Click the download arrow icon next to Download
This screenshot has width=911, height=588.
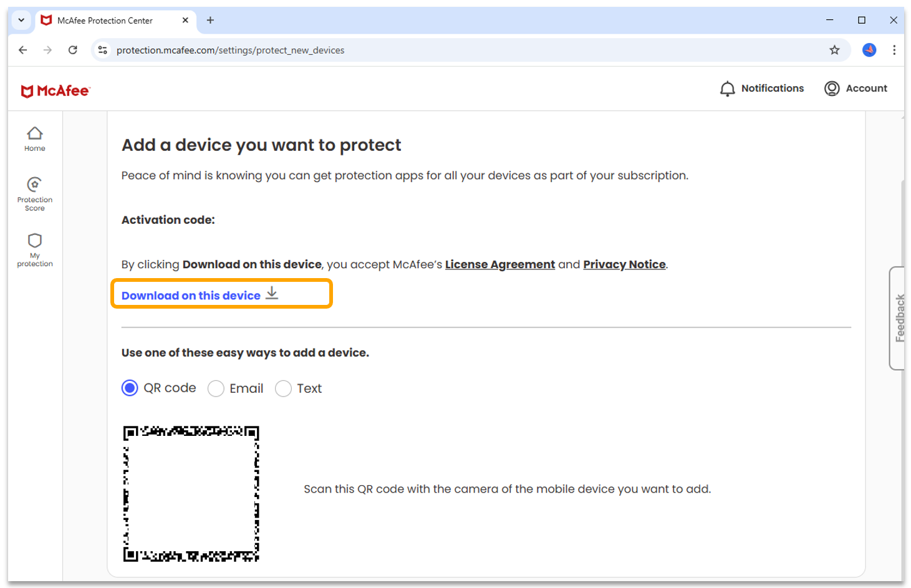pyautogui.click(x=272, y=294)
